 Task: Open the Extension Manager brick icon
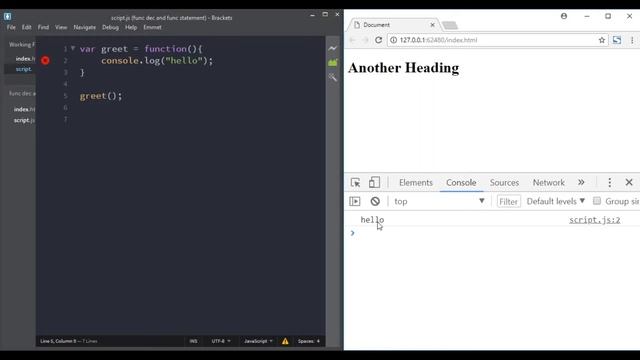[333, 62]
